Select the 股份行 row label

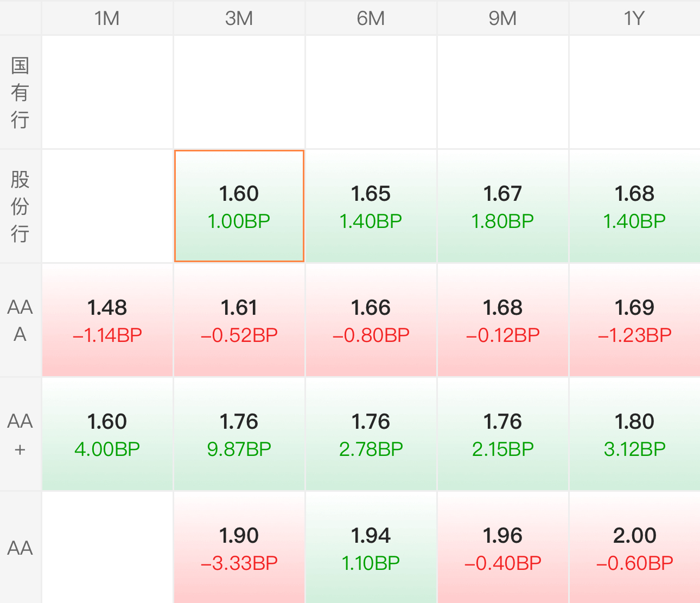pos(20,206)
